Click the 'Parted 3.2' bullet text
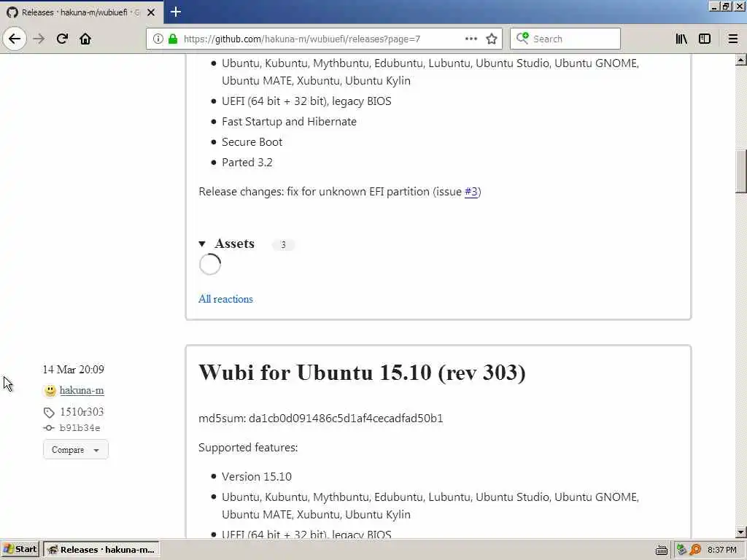Image resolution: width=747 pixels, height=560 pixels. (x=247, y=163)
